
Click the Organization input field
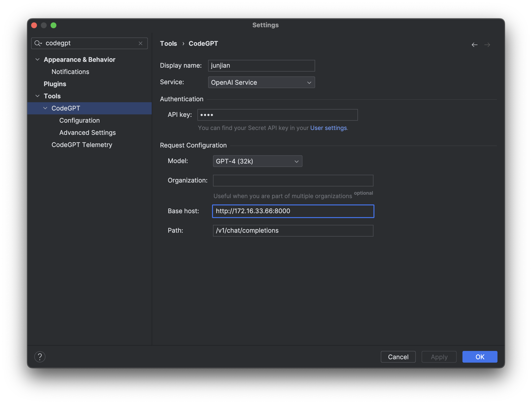(x=293, y=181)
